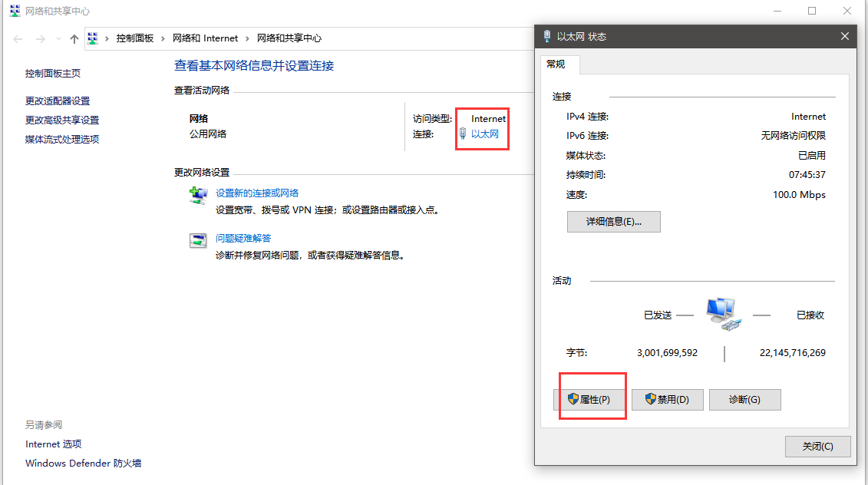This screenshot has height=485, width=868.
Task: Click the 关闭(C) button
Action: pos(817,446)
